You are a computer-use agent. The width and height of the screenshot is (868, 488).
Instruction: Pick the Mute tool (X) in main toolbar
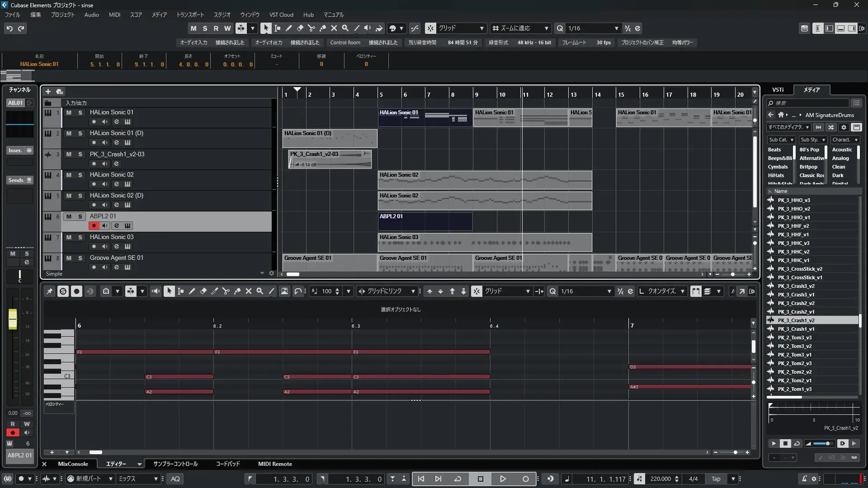334,28
